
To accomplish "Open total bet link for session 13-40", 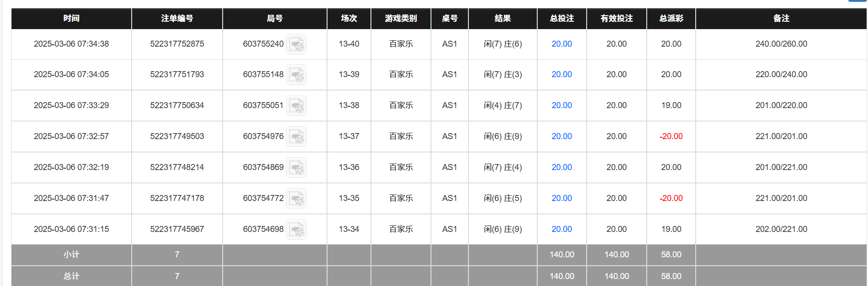I will tap(561, 44).
